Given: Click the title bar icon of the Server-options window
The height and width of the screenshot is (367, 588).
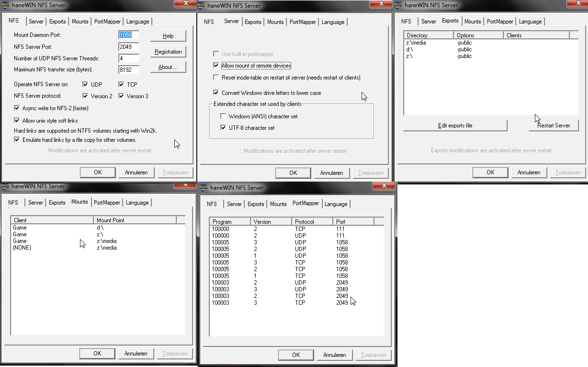Looking at the screenshot, I should point(201,5).
